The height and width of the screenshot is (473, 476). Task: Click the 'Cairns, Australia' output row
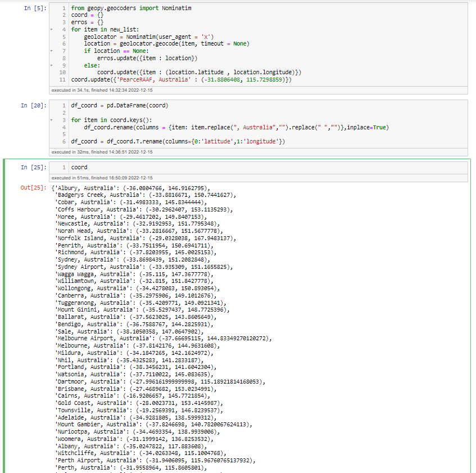click(133, 396)
